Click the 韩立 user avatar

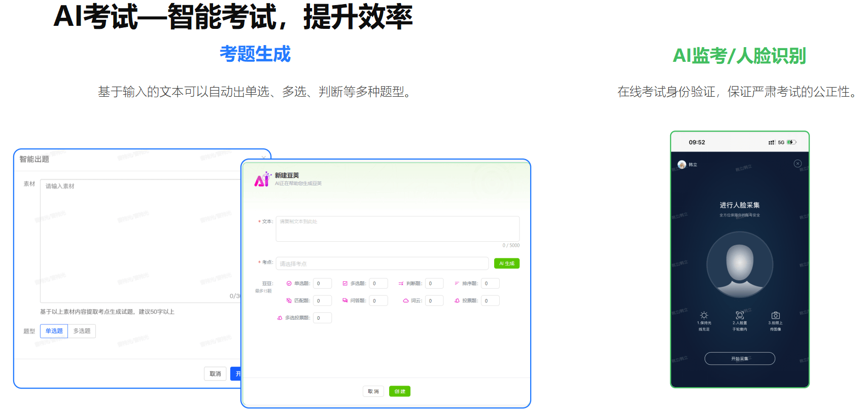682,165
